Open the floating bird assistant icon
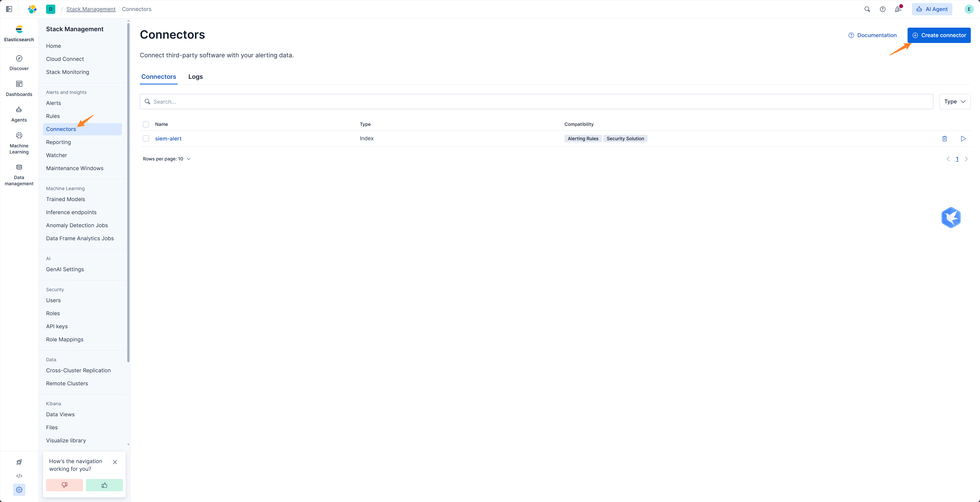This screenshot has height=502, width=980. point(951,217)
